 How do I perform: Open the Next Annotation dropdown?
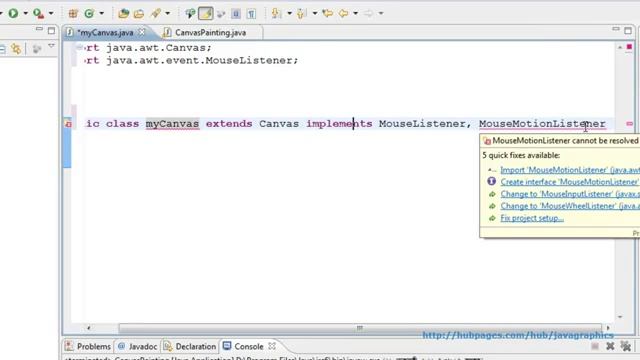pos(289,13)
